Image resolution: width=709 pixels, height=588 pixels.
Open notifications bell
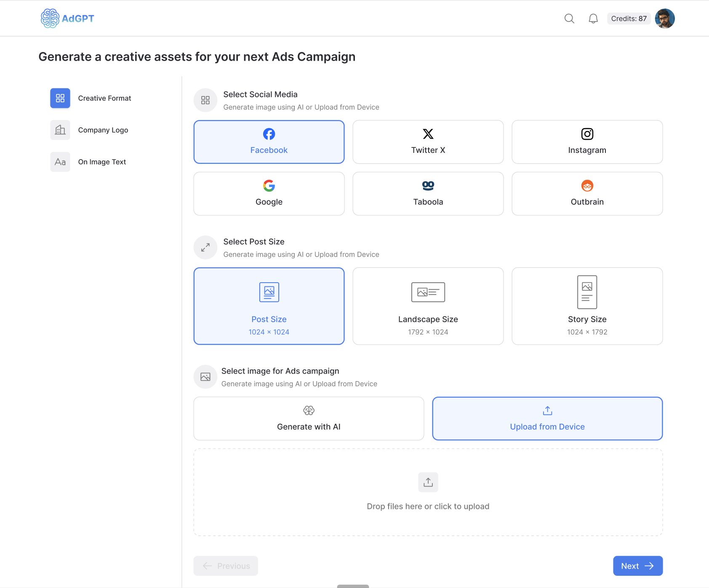[593, 19]
